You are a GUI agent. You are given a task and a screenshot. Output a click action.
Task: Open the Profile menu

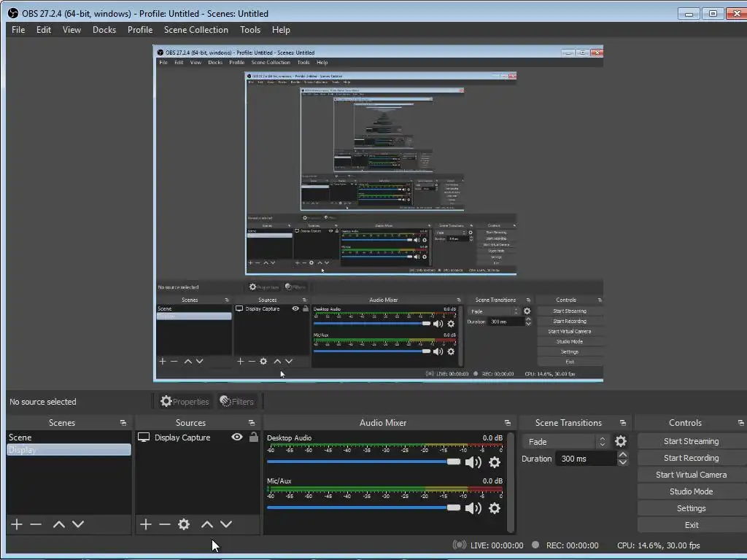coord(140,29)
